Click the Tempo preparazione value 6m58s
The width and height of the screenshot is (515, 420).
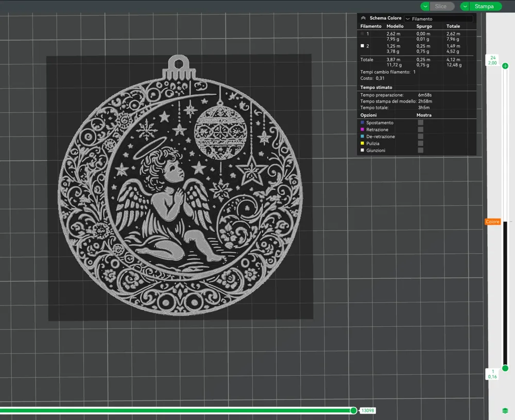pos(425,95)
